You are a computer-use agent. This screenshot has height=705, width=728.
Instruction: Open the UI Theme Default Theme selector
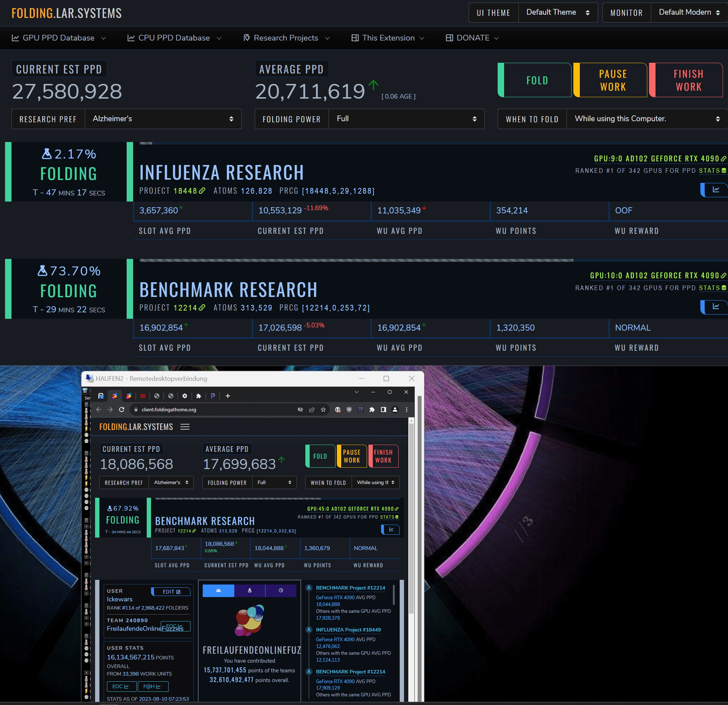[558, 13]
